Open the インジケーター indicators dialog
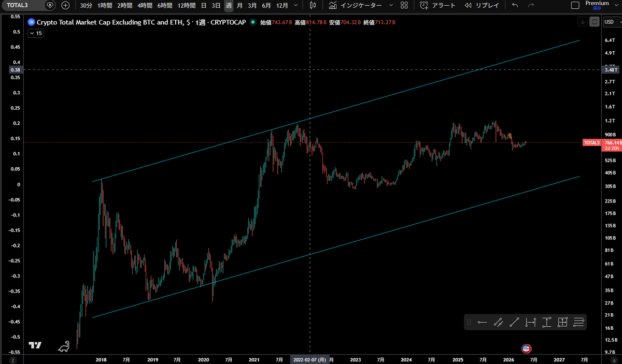 (x=356, y=5)
